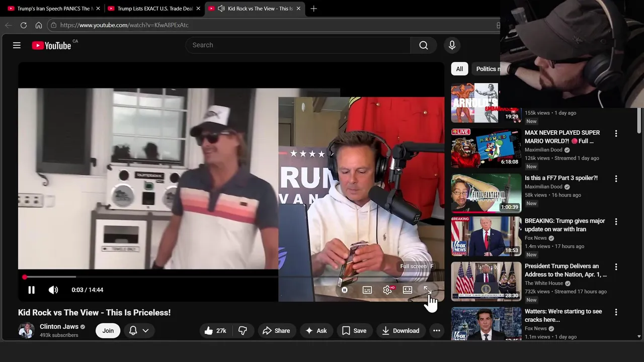
Task: Open options menu for Watters: We're starting to see cracks
Action: 616,312
